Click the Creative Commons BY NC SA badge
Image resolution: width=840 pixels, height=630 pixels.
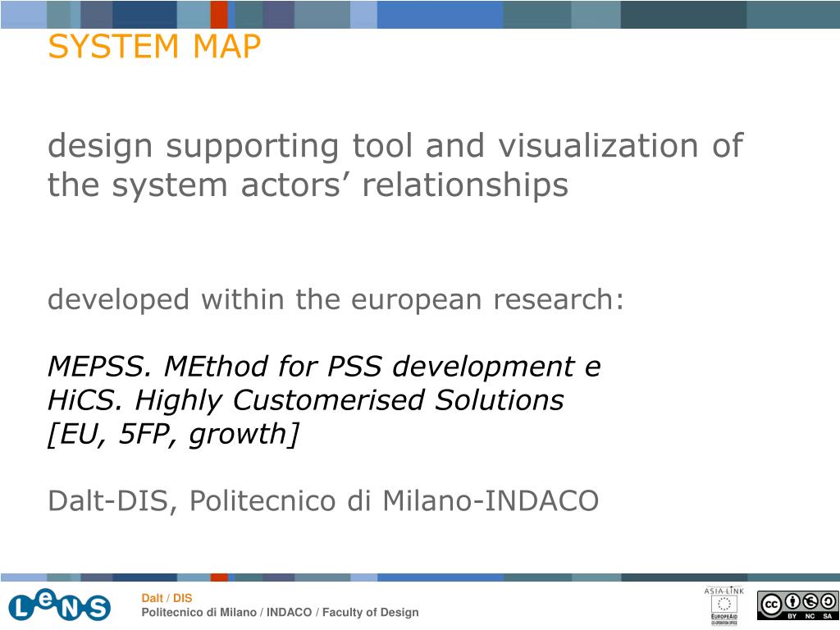click(x=797, y=605)
